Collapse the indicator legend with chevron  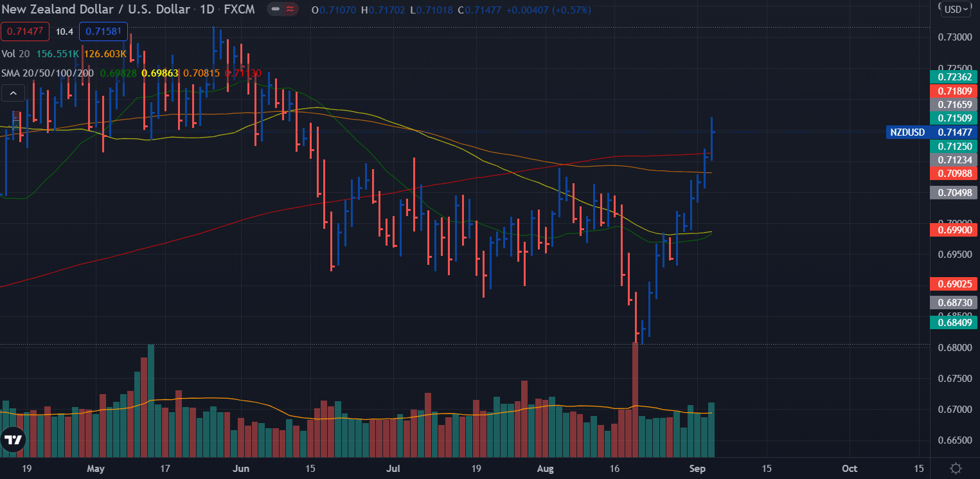pyautogui.click(x=13, y=93)
